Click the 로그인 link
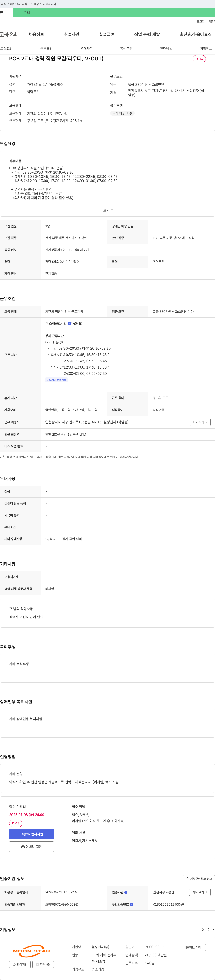Image resolution: width=215 pixels, height=980 pixels. point(200,22)
